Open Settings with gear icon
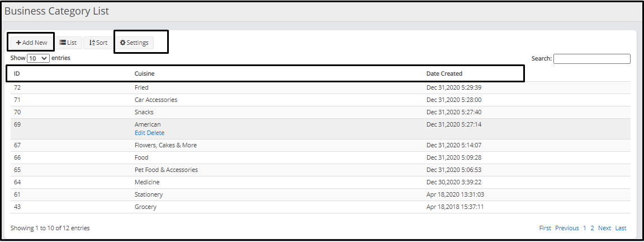This screenshot has height=242, width=644. [134, 43]
